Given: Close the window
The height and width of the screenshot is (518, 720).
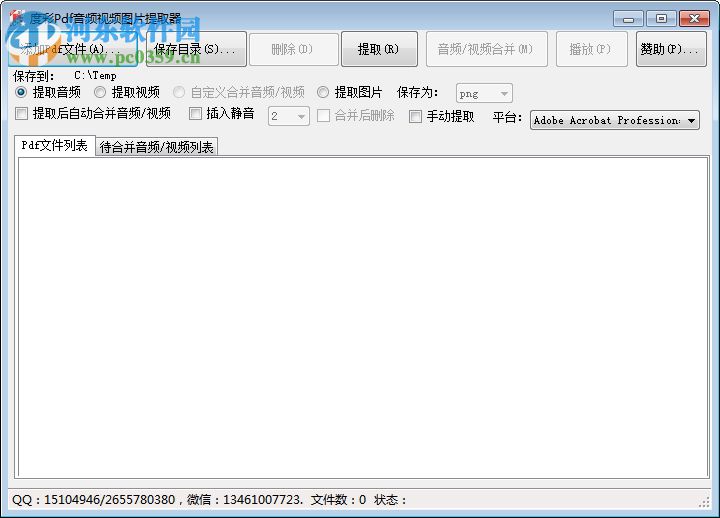Looking at the screenshot, I should 694,19.
